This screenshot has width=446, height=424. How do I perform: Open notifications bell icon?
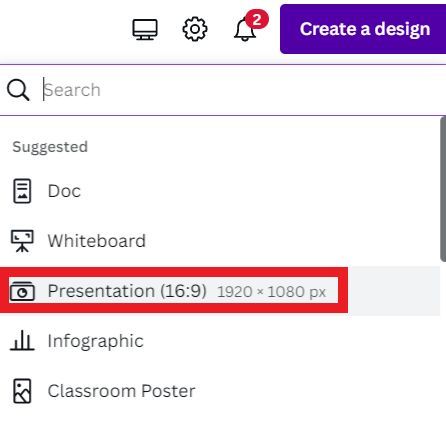(x=245, y=30)
